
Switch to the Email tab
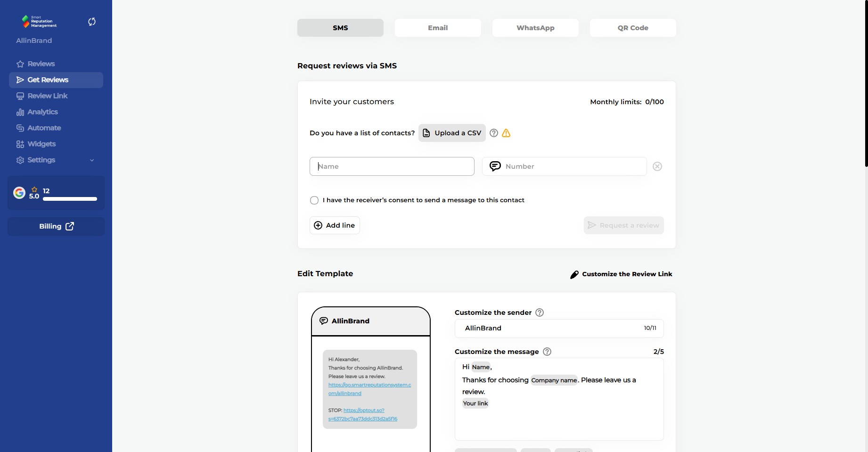point(438,28)
